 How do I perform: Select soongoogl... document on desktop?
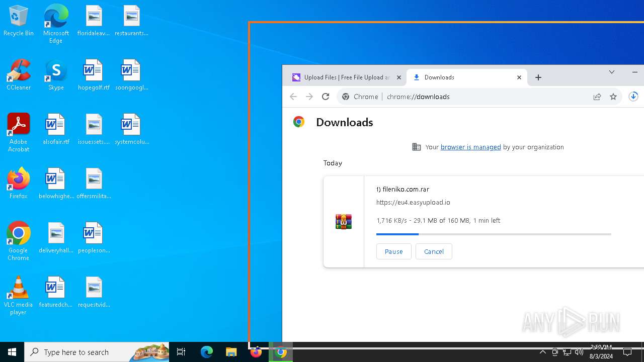[x=131, y=75]
